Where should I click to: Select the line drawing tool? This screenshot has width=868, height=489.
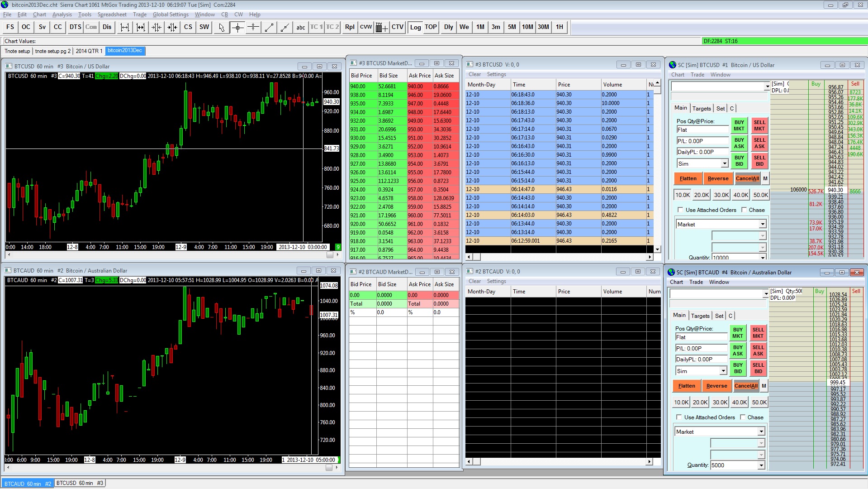pos(269,27)
